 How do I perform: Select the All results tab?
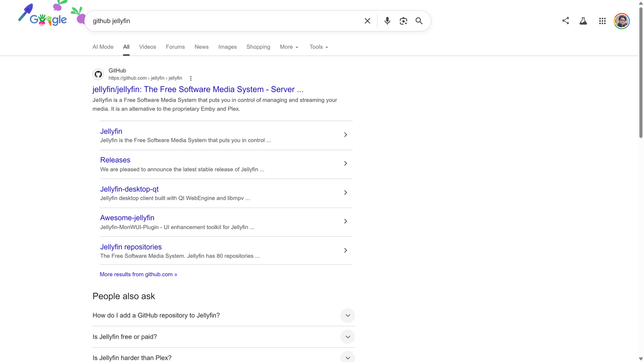pyautogui.click(x=126, y=47)
